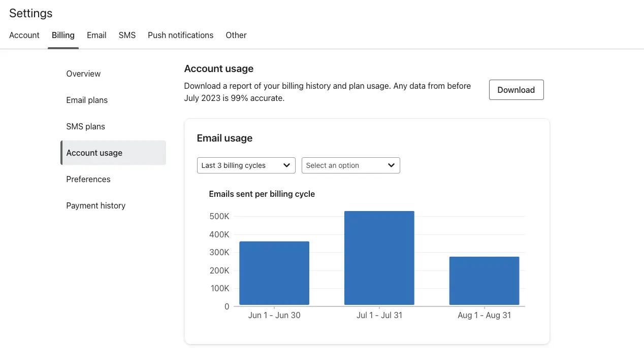Open the SMS plans section

[85, 126]
